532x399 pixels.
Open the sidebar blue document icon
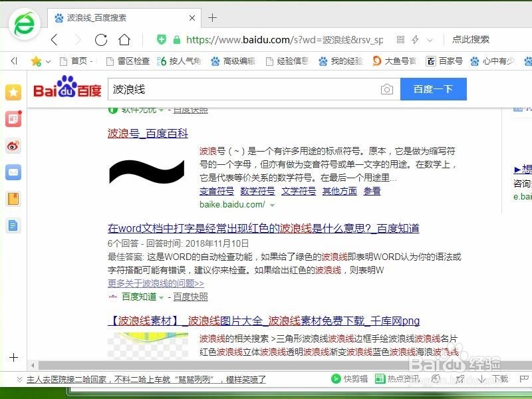[13, 225]
